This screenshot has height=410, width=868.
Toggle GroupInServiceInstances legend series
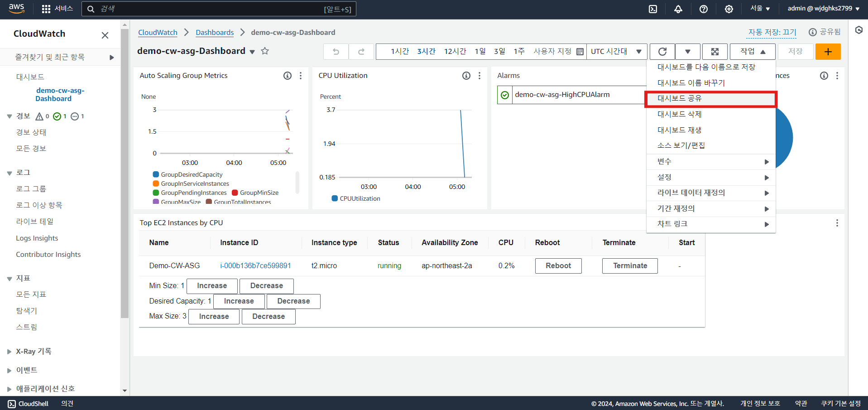[191, 183]
